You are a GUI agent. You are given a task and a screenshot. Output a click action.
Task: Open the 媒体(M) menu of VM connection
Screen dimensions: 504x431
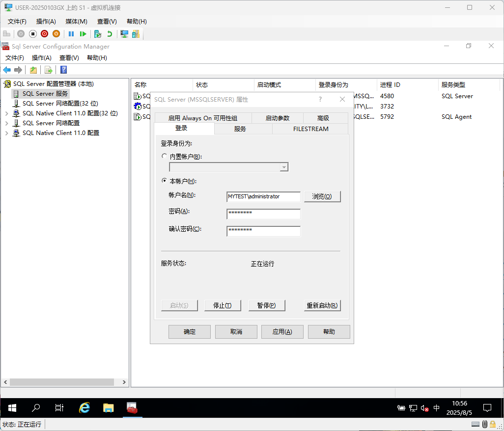77,22
